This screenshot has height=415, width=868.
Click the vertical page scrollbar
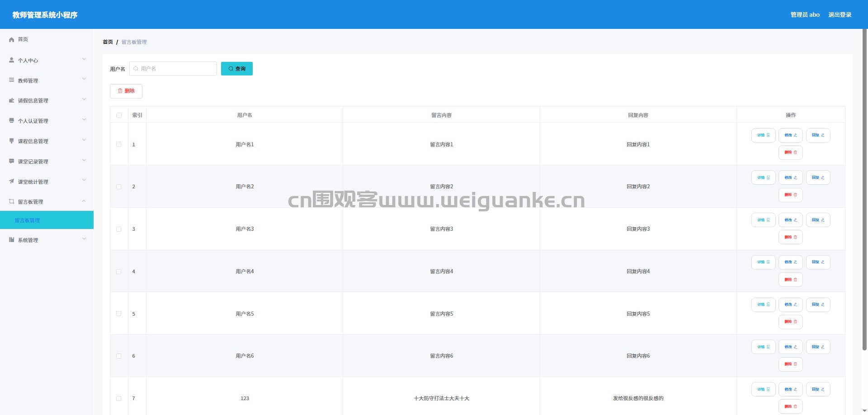coord(865,190)
